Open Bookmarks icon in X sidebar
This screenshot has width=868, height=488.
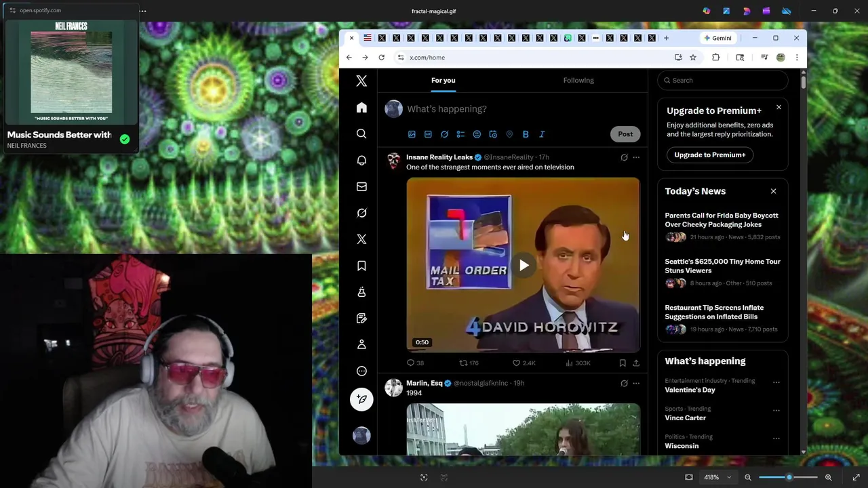361,266
